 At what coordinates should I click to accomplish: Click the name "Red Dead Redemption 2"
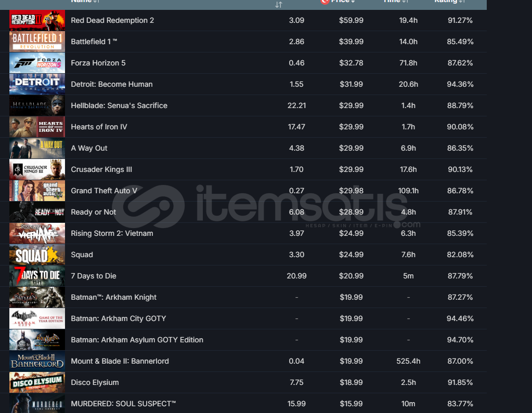point(112,20)
